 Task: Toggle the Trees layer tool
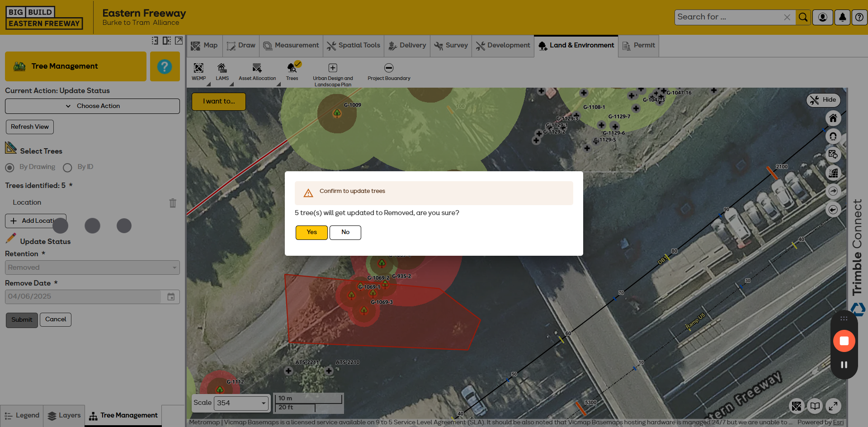point(292,71)
